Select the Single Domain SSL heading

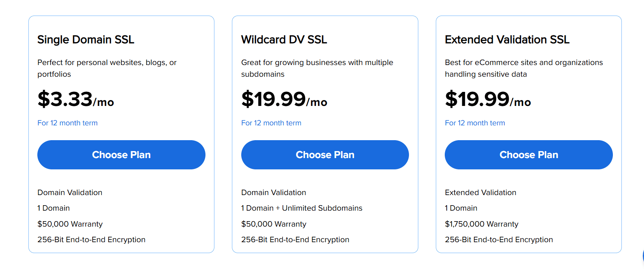tap(86, 39)
